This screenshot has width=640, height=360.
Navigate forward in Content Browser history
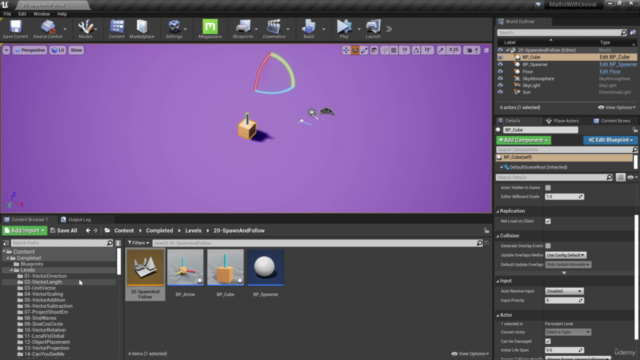(96, 231)
